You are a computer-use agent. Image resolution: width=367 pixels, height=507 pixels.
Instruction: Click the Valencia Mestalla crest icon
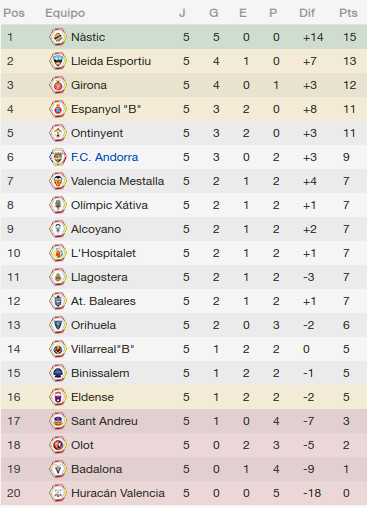58,181
